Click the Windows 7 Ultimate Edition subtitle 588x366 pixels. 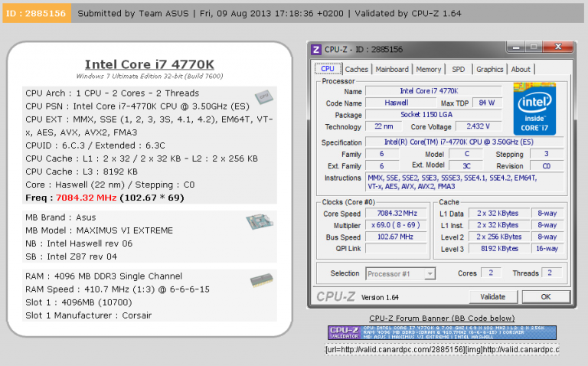[149, 76]
